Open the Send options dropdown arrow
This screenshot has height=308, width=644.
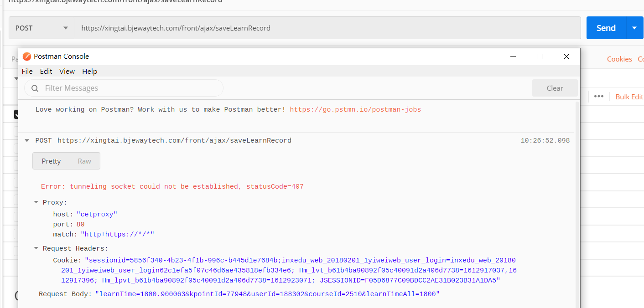click(x=634, y=28)
